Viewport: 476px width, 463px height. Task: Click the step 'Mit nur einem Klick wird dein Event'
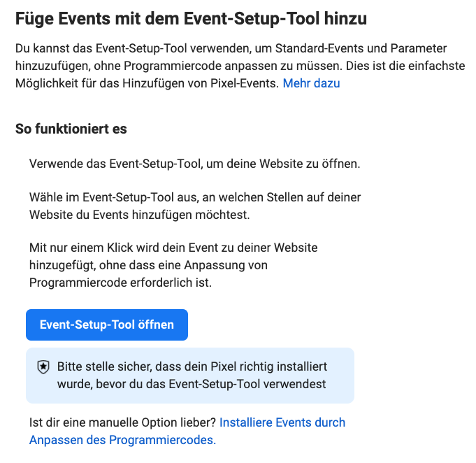point(173,248)
